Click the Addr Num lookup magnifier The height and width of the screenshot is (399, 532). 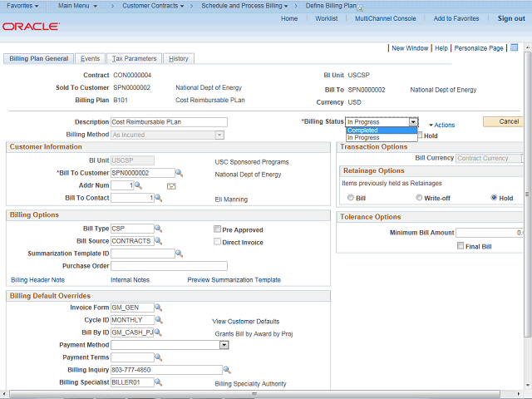point(139,185)
